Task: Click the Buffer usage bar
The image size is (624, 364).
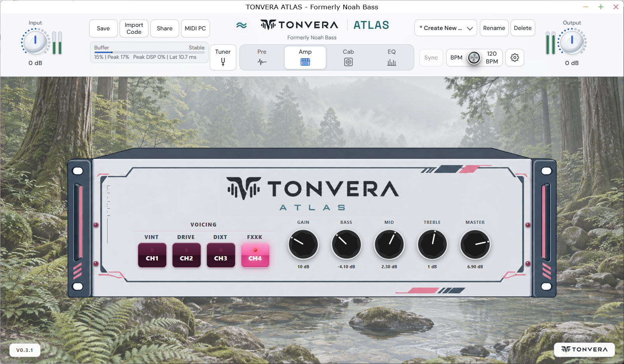Action: (149, 52)
